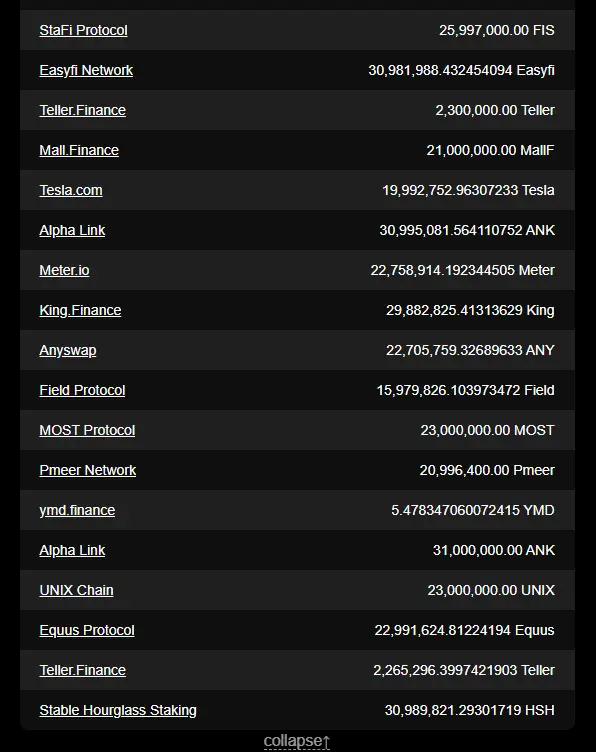Visit the King.Finance link

80,310
